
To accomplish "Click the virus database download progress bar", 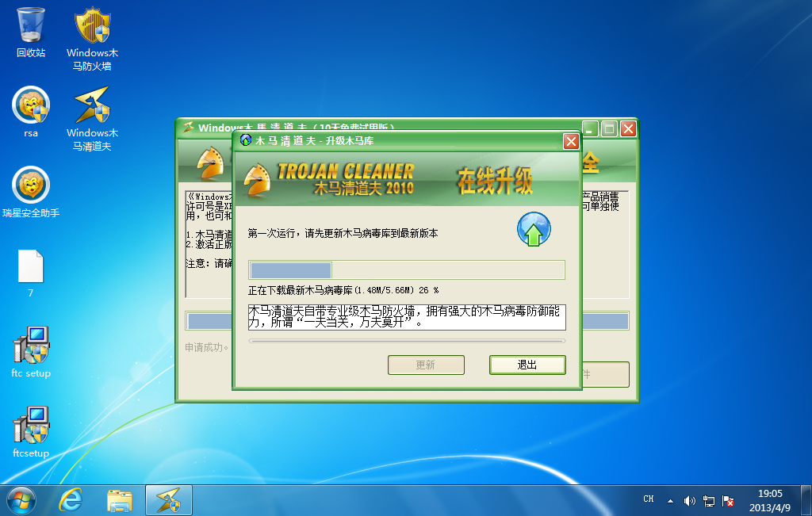I will [407, 269].
